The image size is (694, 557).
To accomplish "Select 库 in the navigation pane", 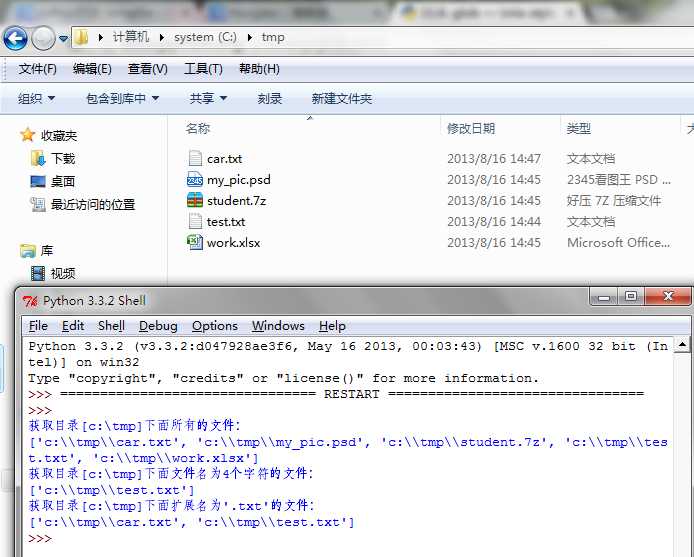I will 47,251.
